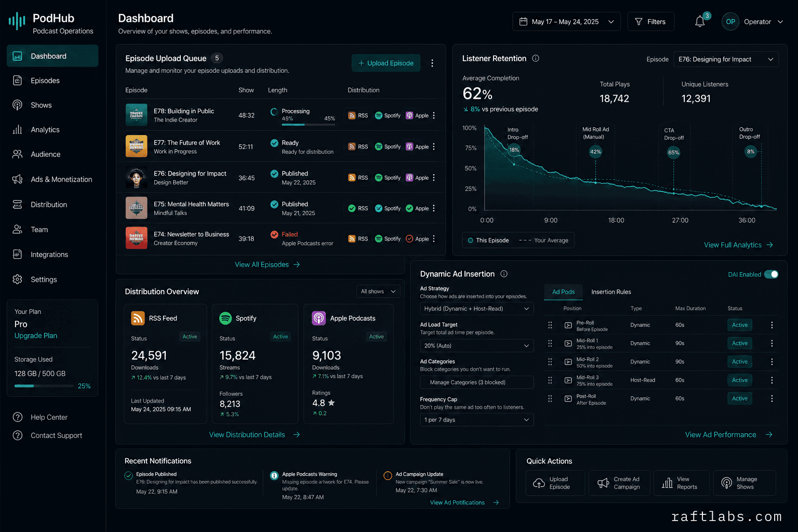Toggle the DAI Enabled switch
The height and width of the screenshot is (532, 798).
tap(771, 274)
